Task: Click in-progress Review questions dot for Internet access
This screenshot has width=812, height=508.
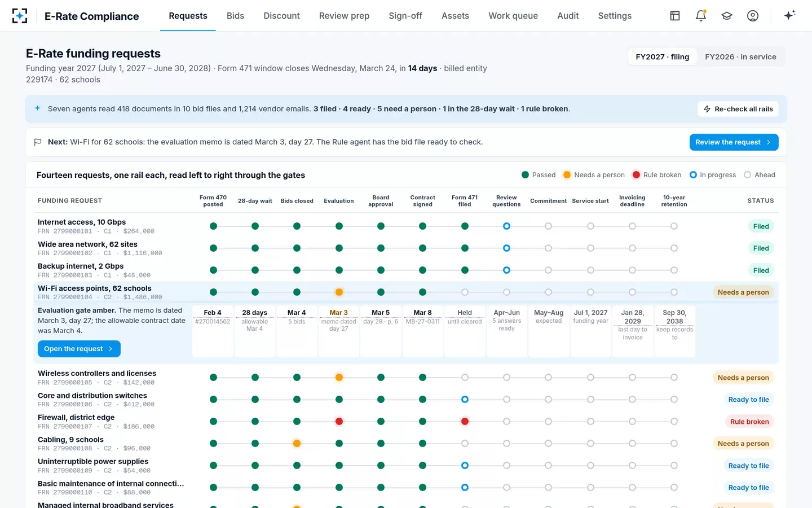Action: tap(506, 226)
